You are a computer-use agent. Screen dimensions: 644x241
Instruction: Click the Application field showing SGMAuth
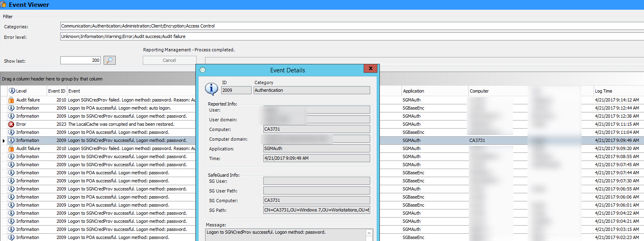click(317, 148)
